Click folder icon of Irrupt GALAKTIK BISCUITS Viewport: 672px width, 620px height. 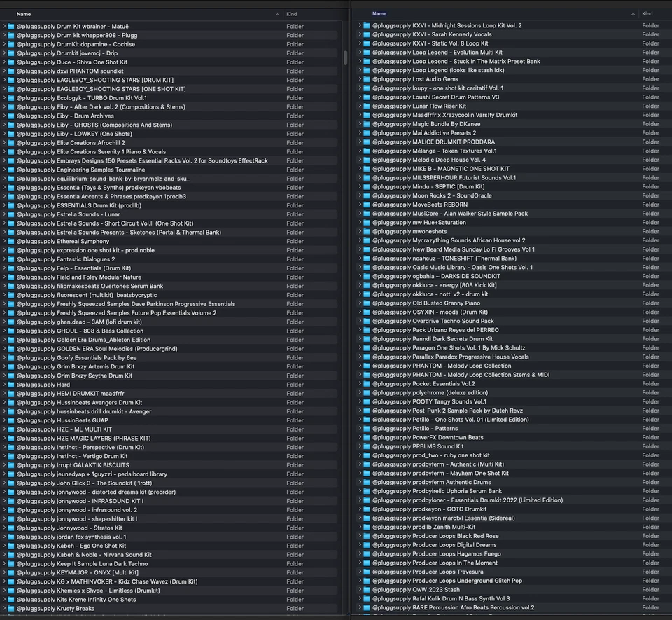(x=11, y=465)
